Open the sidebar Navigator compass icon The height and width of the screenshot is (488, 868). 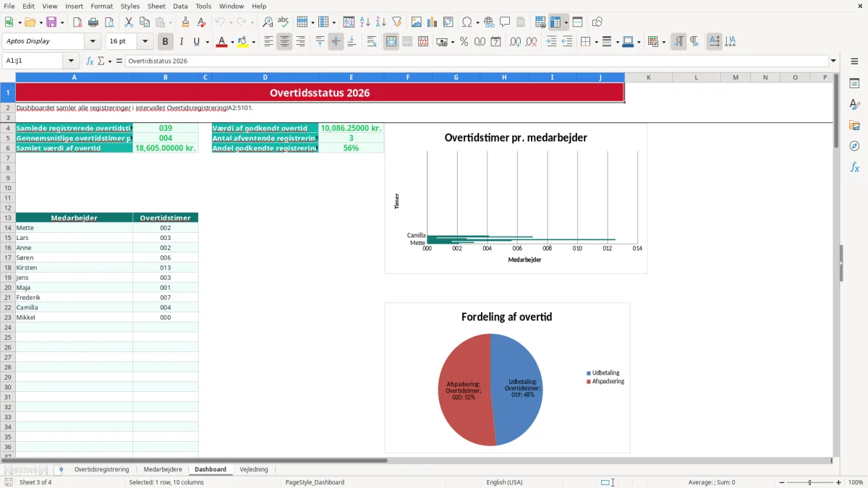coord(854,147)
